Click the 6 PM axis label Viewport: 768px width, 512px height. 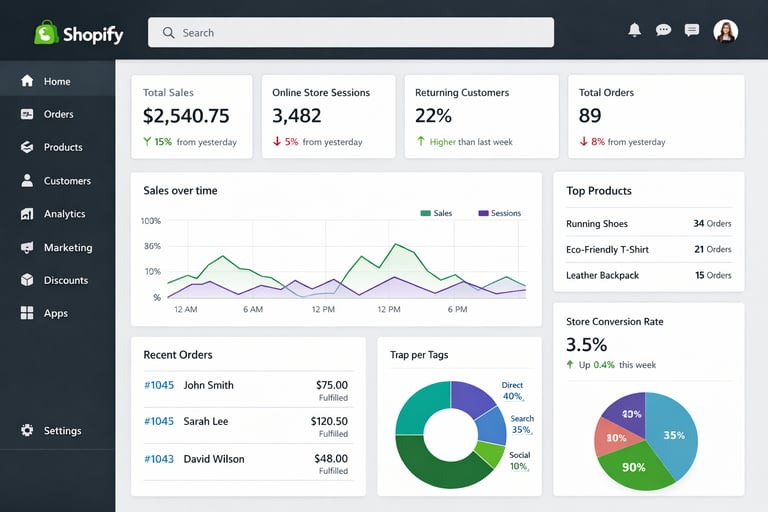457,309
